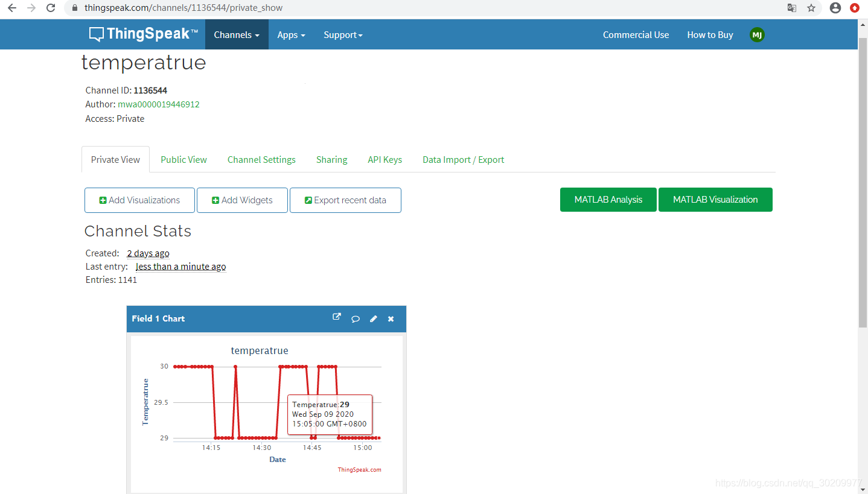Click the 15:00 label on the Date axis
The image size is (868, 494).
tap(363, 448)
